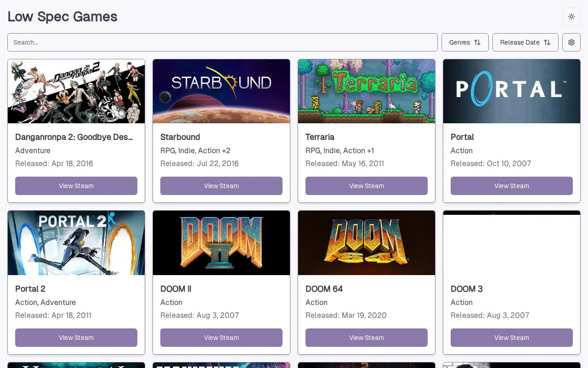Open the Release Date sort dropdown

(526, 42)
